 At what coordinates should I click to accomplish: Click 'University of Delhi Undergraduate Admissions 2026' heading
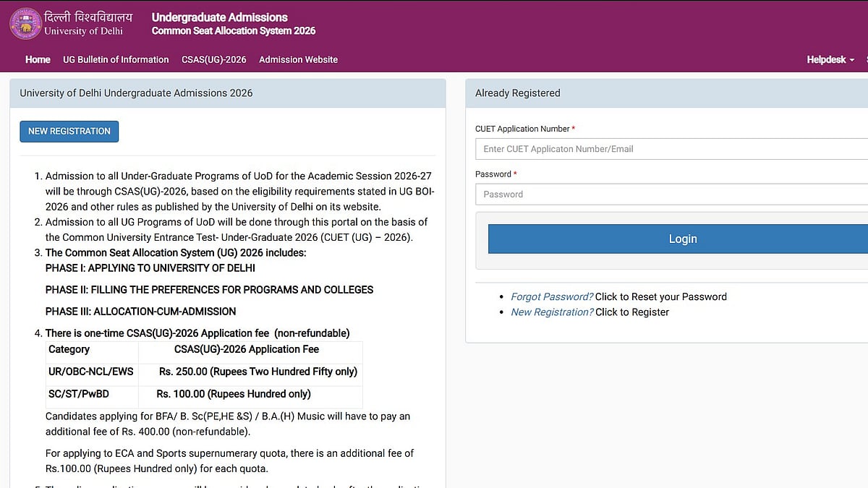[136, 93]
